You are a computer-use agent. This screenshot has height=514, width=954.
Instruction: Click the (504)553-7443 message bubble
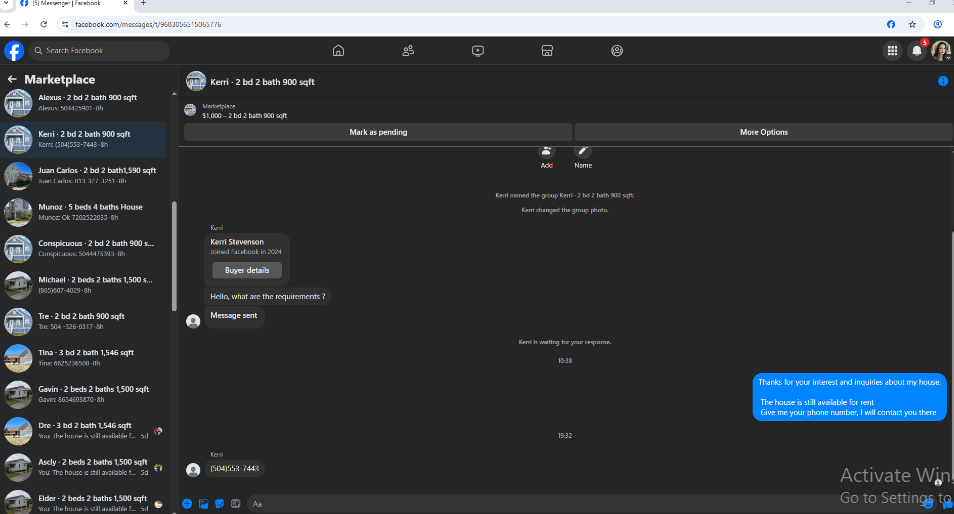[235, 468]
